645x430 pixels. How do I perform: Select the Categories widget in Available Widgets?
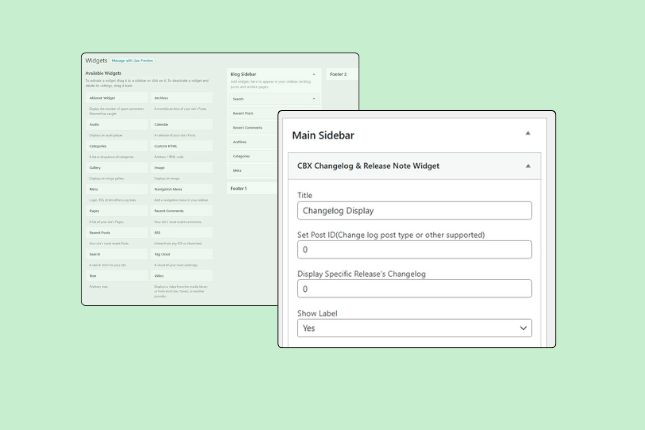pyautogui.click(x=117, y=146)
